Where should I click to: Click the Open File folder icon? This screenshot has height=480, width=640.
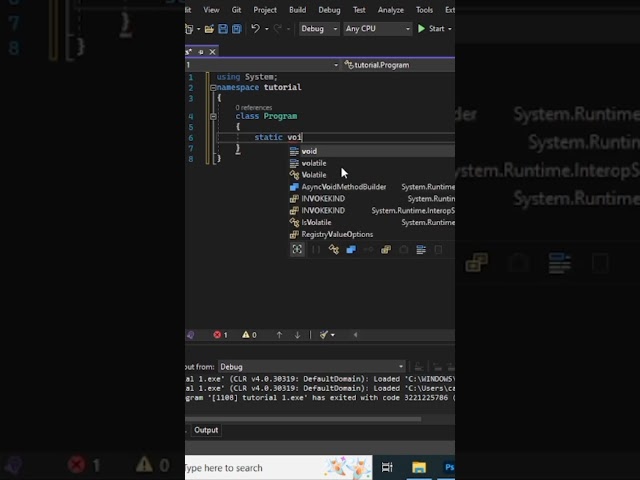209,29
